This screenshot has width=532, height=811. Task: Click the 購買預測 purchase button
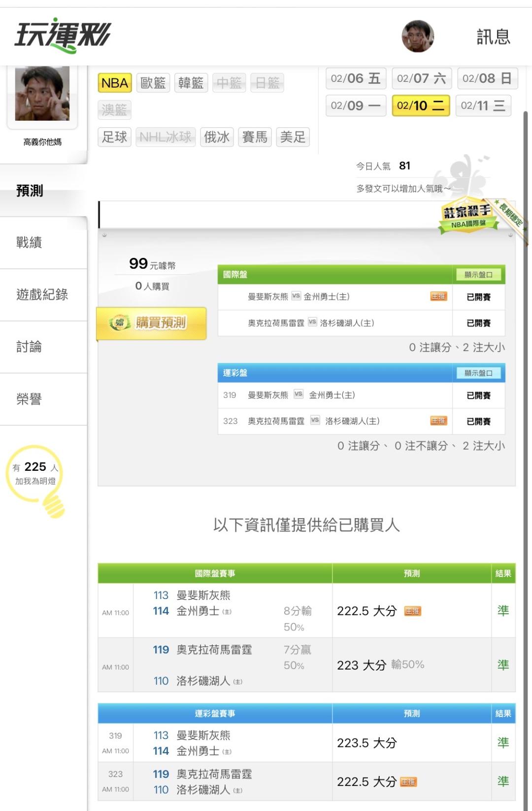coord(151,323)
